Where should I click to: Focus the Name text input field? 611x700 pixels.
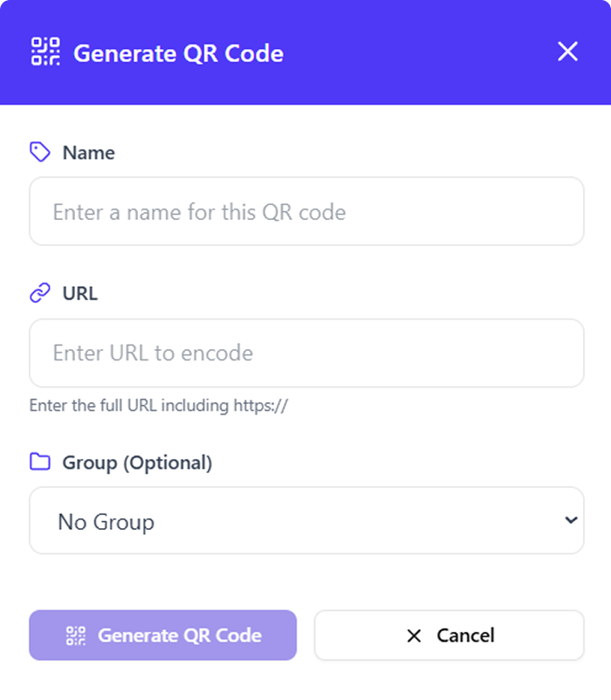306,212
